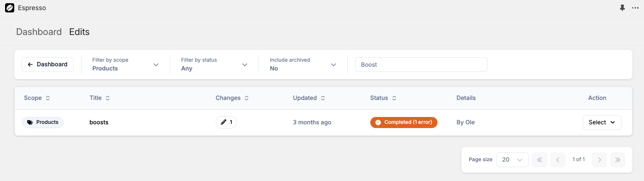Click the 3 months ago updated cell
The height and width of the screenshot is (181, 644).
click(312, 123)
